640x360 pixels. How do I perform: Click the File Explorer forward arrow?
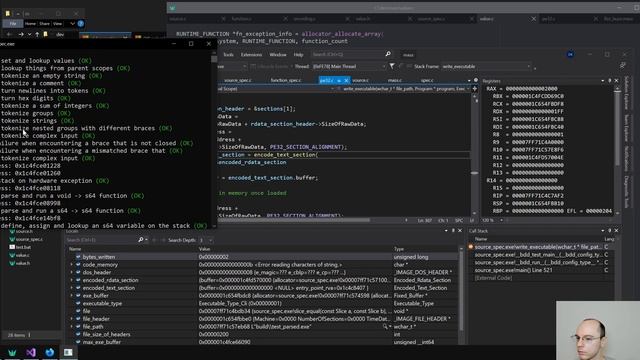[21, 35]
